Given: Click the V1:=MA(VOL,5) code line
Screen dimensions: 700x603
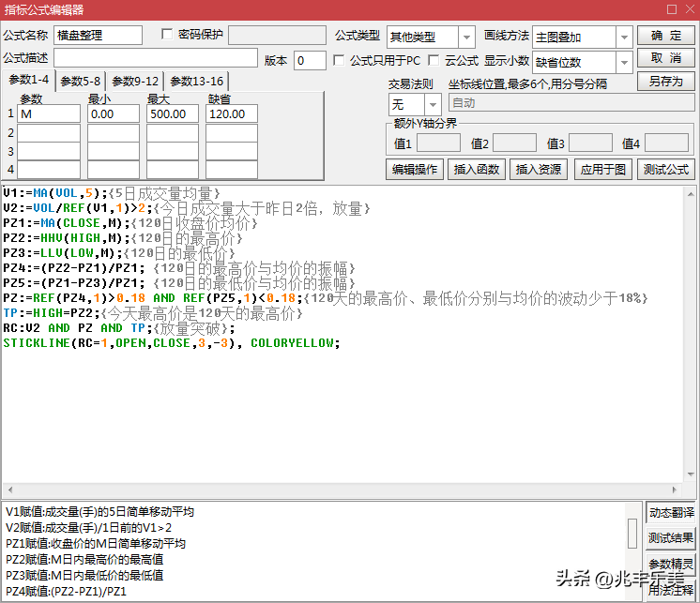Looking at the screenshot, I should click(x=112, y=193).
